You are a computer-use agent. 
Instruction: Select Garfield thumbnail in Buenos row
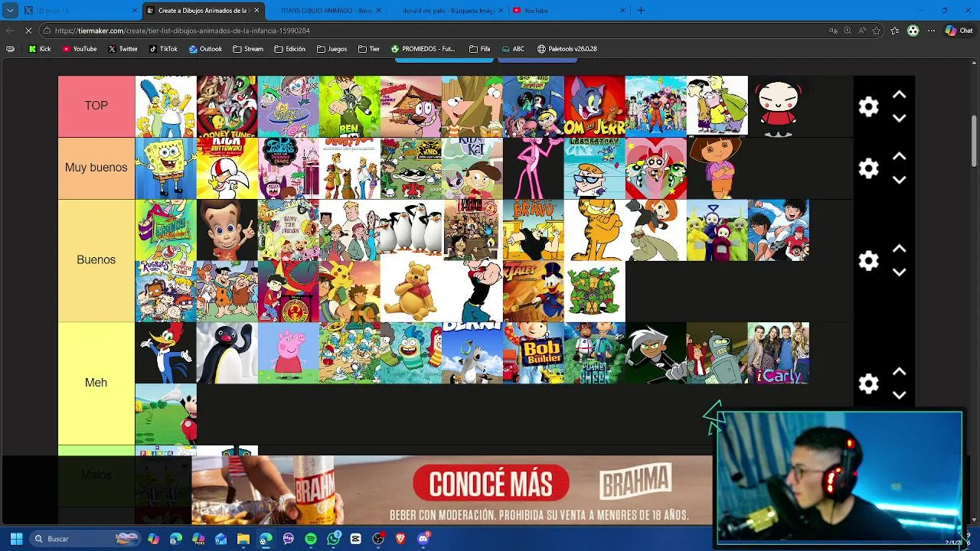595,230
